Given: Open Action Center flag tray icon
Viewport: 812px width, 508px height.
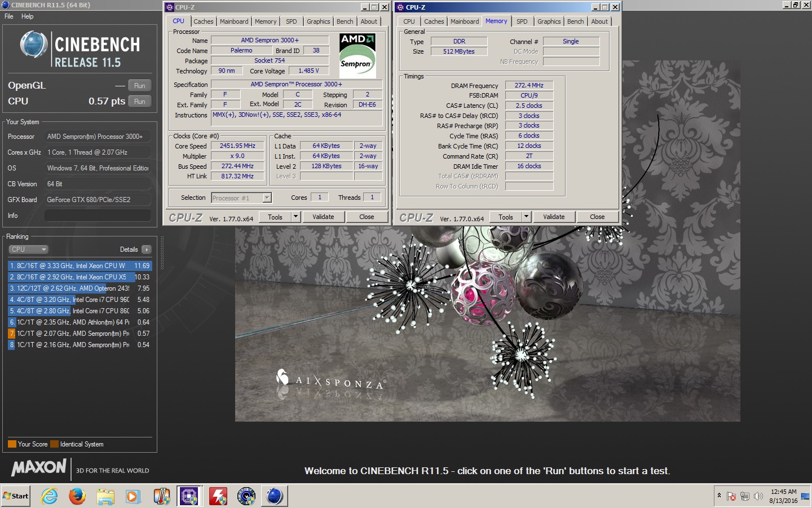Looking at the screenshot, I should [x=731, y=497].
